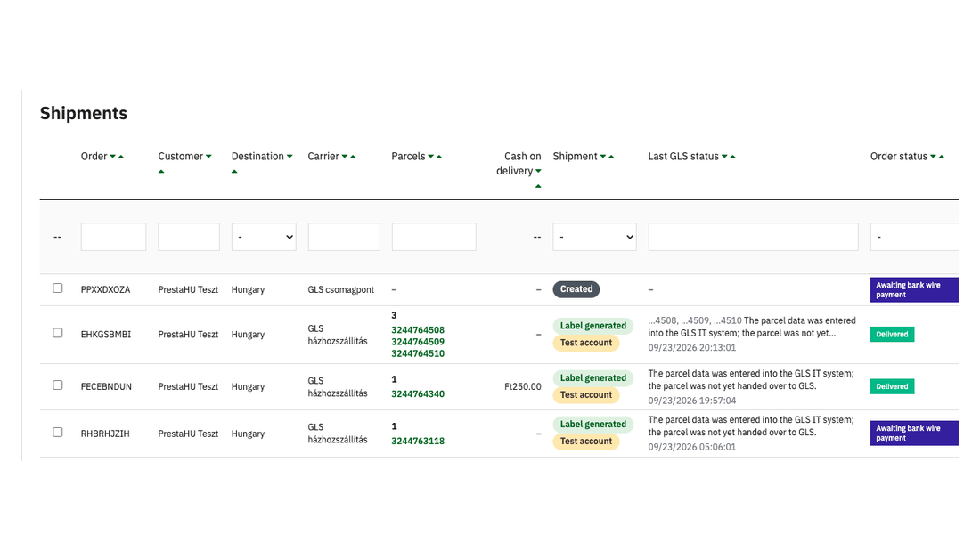Focus the Order filter text box

click(113, 237)
